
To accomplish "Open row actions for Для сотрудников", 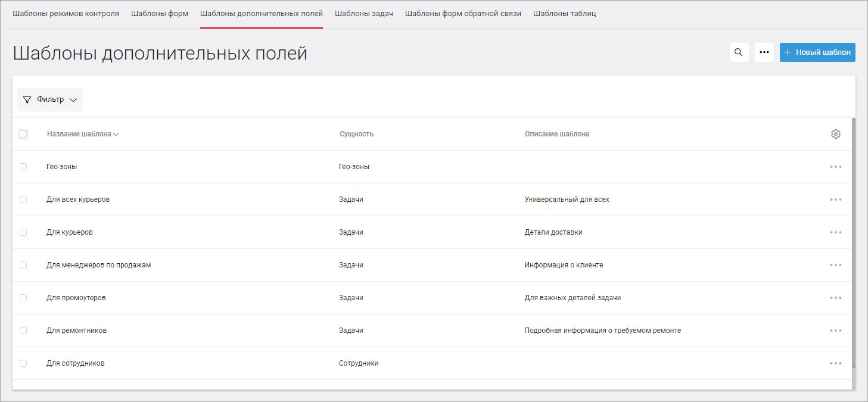I will point(835,363).
